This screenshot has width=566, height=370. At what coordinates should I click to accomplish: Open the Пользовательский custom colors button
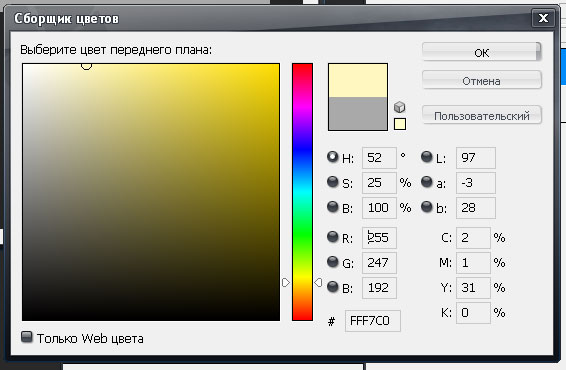pyautogui.click(x=482, y=116)
